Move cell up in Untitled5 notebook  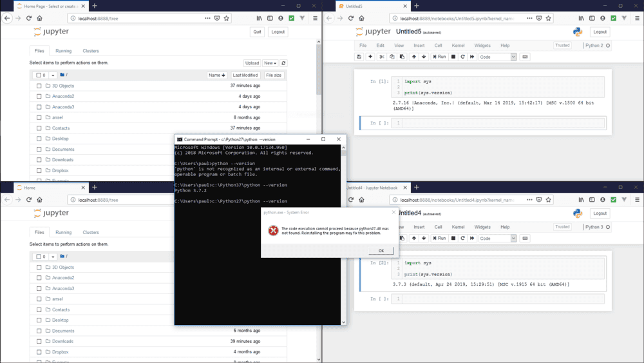(x=413, y=57)
